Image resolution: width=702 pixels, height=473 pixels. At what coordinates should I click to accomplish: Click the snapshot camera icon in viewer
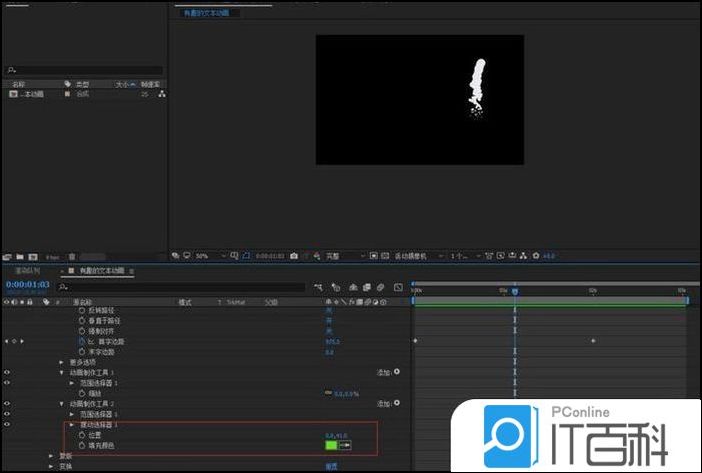[x=293, y=256]
